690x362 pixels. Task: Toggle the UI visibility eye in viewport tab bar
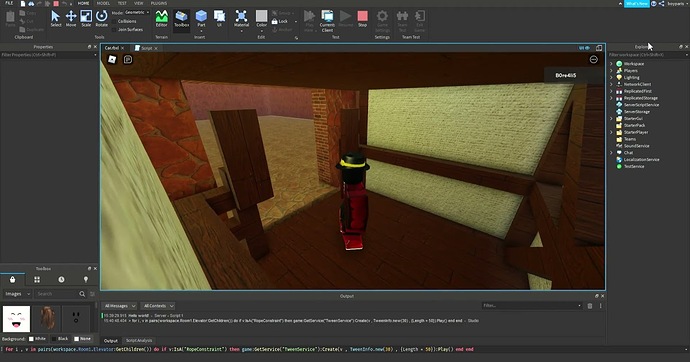pos(584,48)
